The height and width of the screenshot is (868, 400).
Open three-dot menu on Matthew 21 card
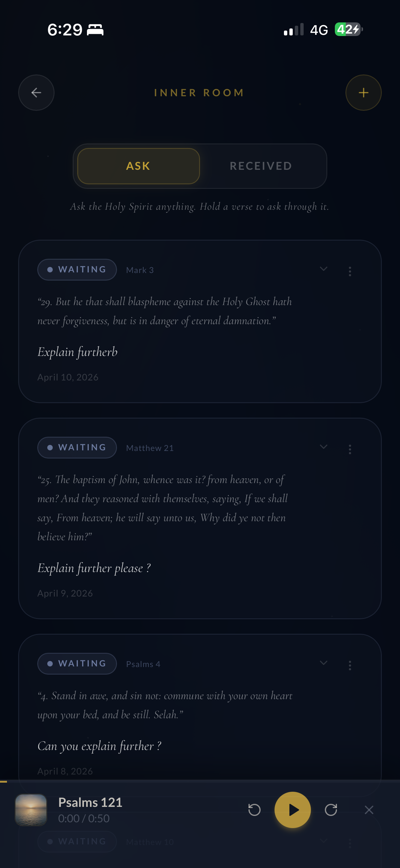[x=350, y=449]
